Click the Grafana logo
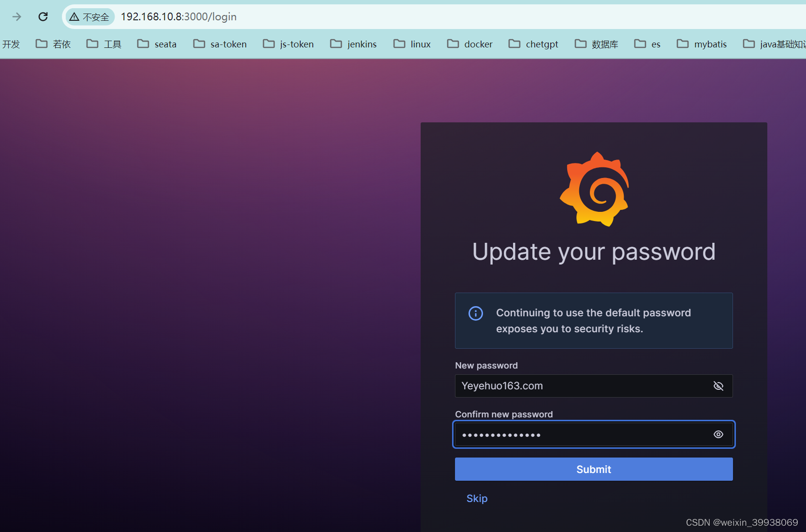This screenshot has width=806, height=532. pyautogui.click(x=594, y=189)
